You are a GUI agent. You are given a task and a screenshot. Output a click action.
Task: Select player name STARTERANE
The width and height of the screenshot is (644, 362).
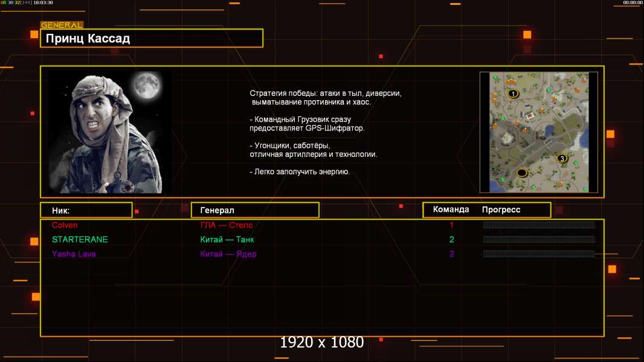tap(80, 240)
